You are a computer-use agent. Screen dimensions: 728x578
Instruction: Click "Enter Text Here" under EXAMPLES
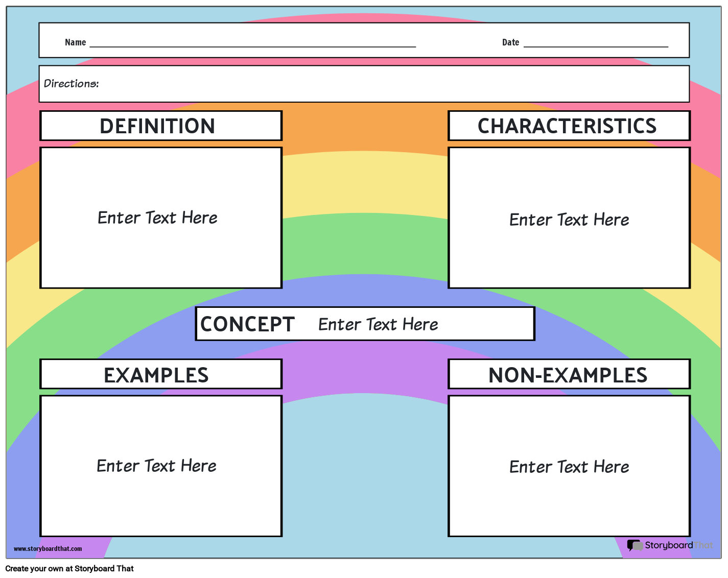click(x=156, y=466)
